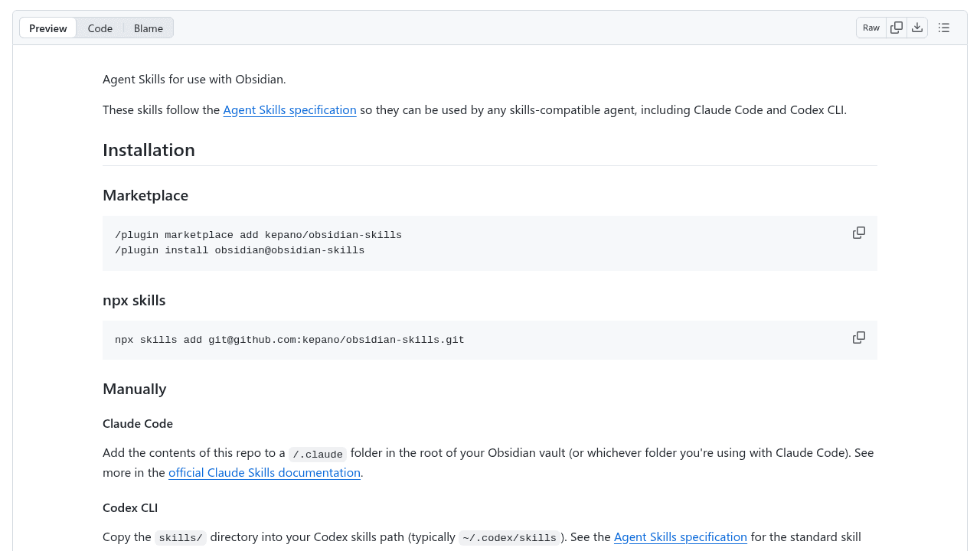
Task: Open the Raw file view
Action: point(871,28)
